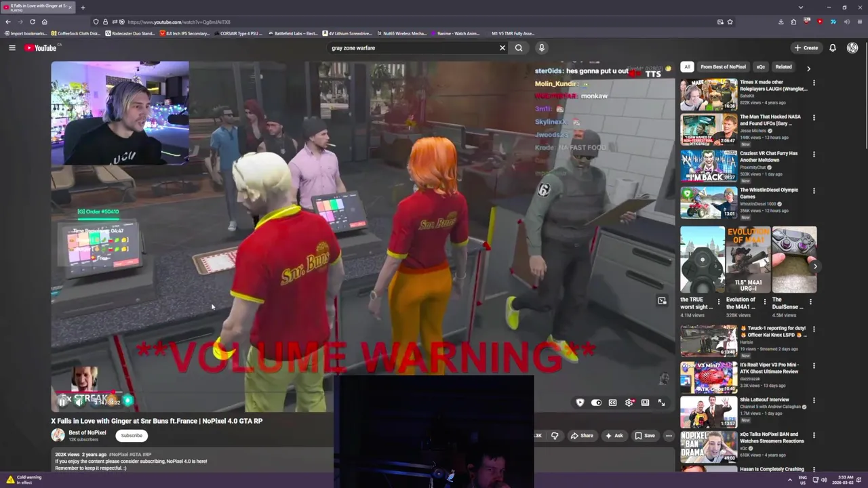Reload the page from the browser toolbar

tap(32, 22)
